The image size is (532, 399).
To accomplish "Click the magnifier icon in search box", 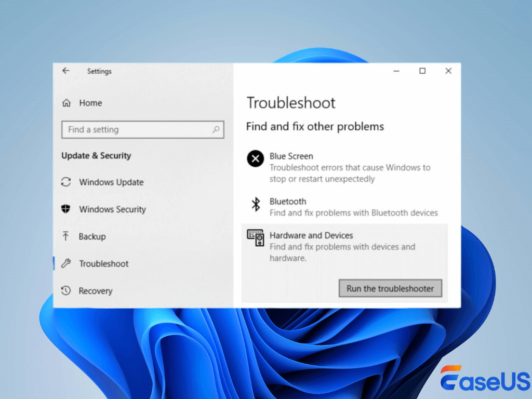I will (x=216, y=129).
